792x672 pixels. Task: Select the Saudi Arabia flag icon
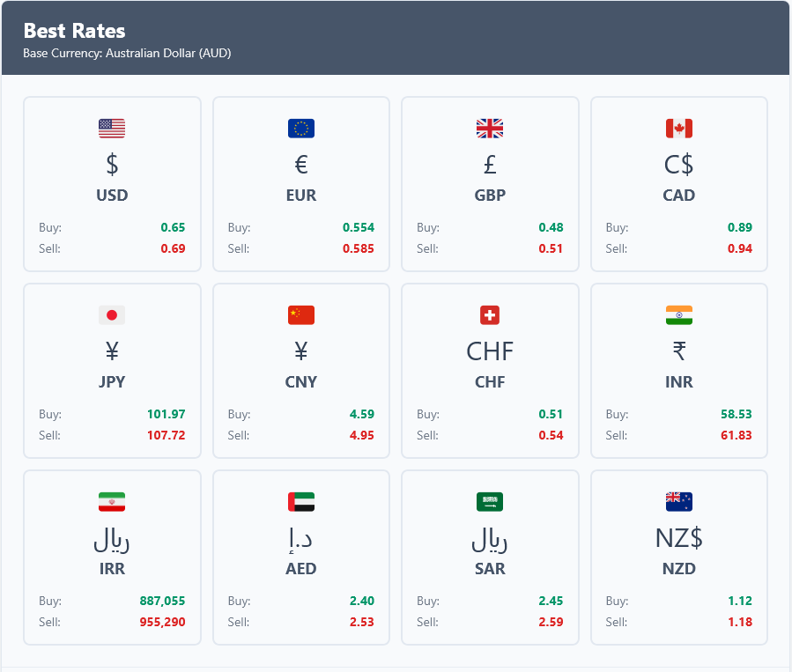pos(490,502)
